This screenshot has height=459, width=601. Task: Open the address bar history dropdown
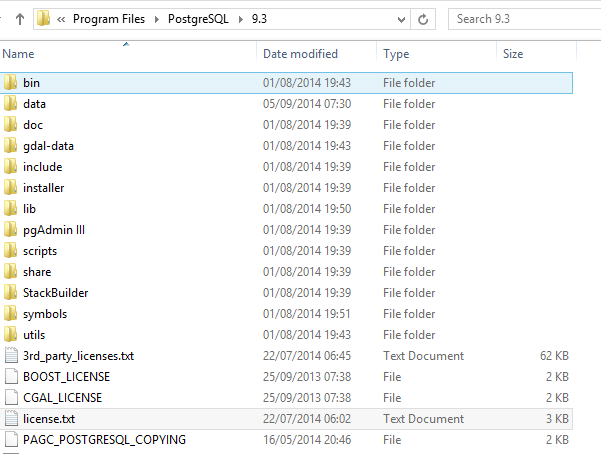[401, 19]
